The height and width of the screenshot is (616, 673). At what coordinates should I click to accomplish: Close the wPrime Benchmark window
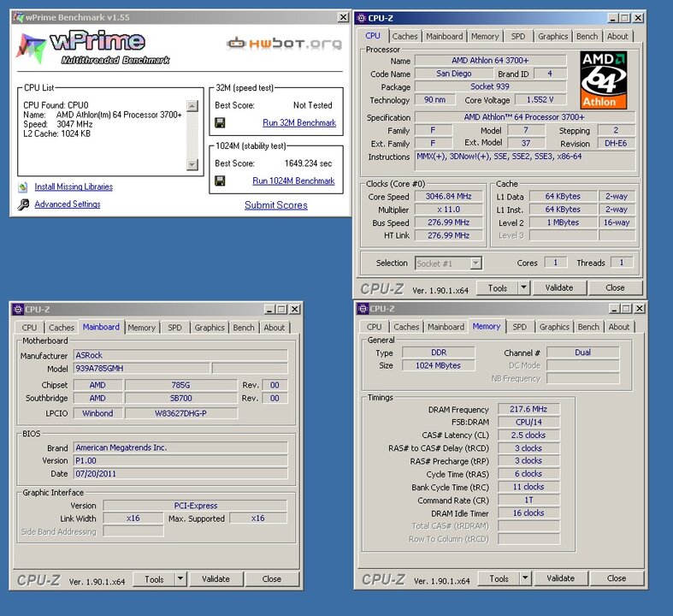343,17
